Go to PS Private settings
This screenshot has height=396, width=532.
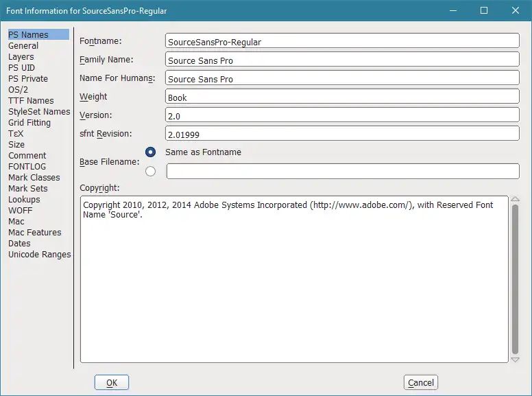28,79
